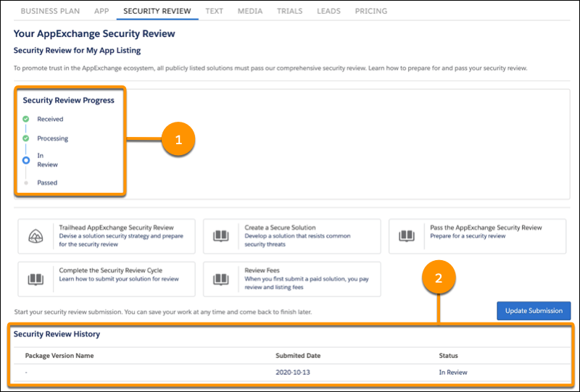580x392 pixels.
Task: Open Create a Secure Solution link
Action: (x=280, y=228)
